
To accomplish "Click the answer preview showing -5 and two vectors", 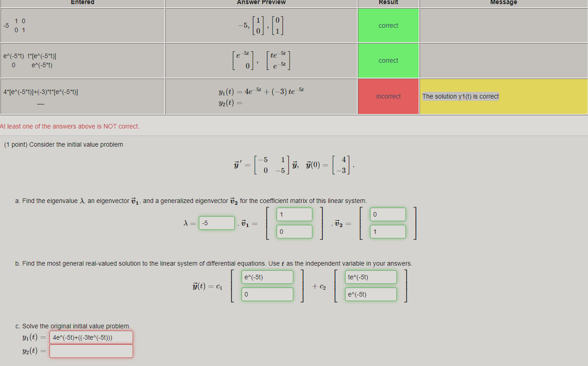I will coord(261,26).
